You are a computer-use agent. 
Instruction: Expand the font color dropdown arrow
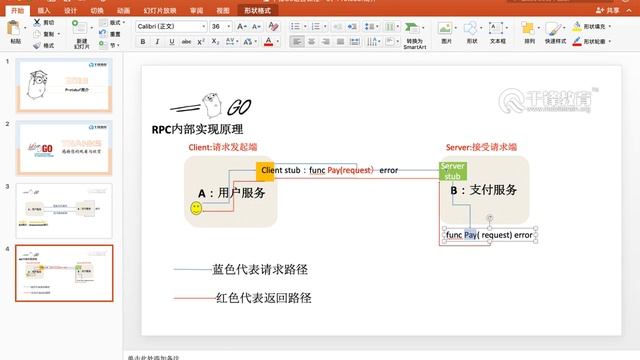click(278, 42)
